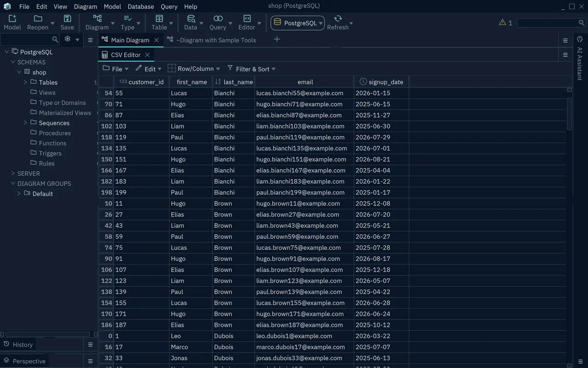Close the CSV Editor tab
The image size is (588, 368).
(147, 55)
